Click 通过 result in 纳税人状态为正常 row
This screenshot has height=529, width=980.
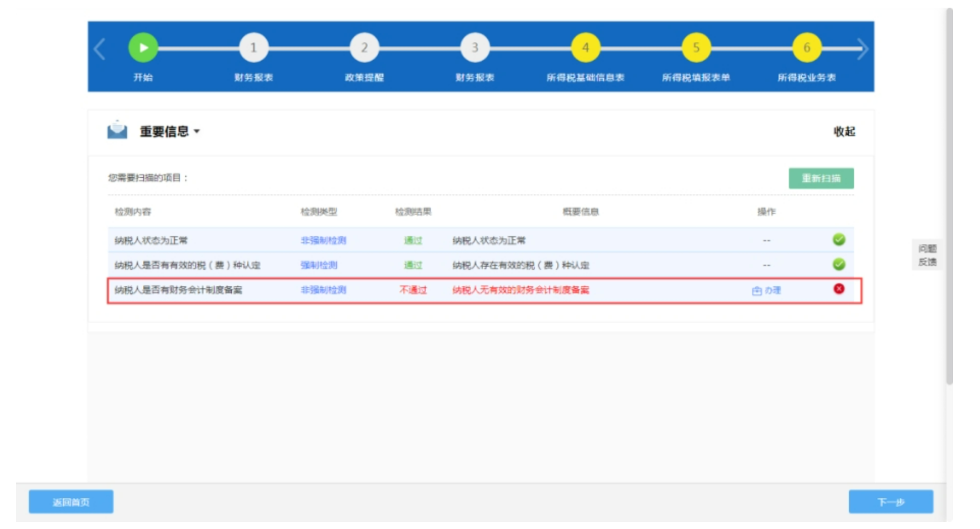point(413,240)
